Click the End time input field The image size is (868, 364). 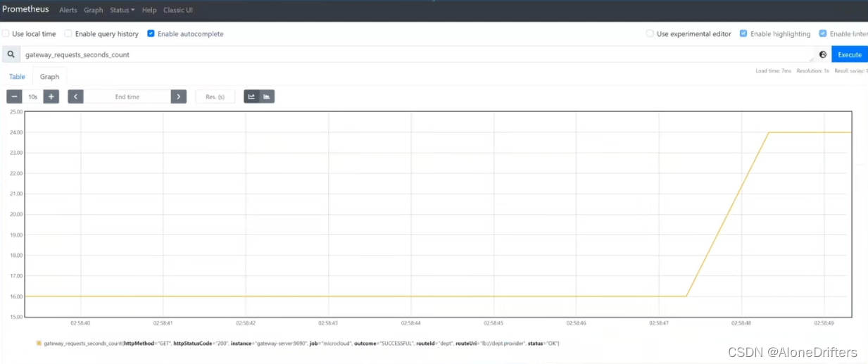[x=127, y=96]
